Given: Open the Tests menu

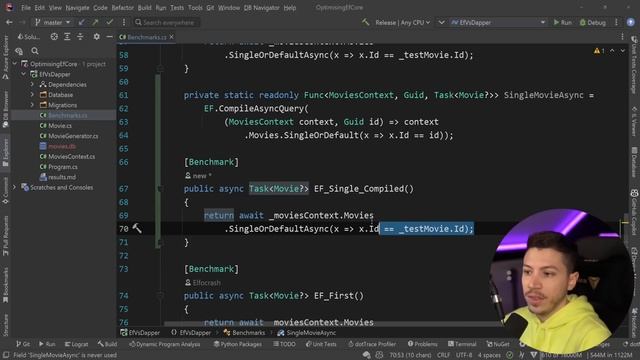Looking at the screenshot, I should point(177,8).
